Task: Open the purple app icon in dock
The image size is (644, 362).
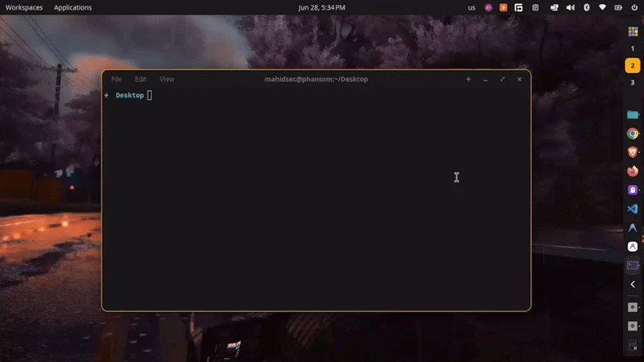Action: click(633, 190)
